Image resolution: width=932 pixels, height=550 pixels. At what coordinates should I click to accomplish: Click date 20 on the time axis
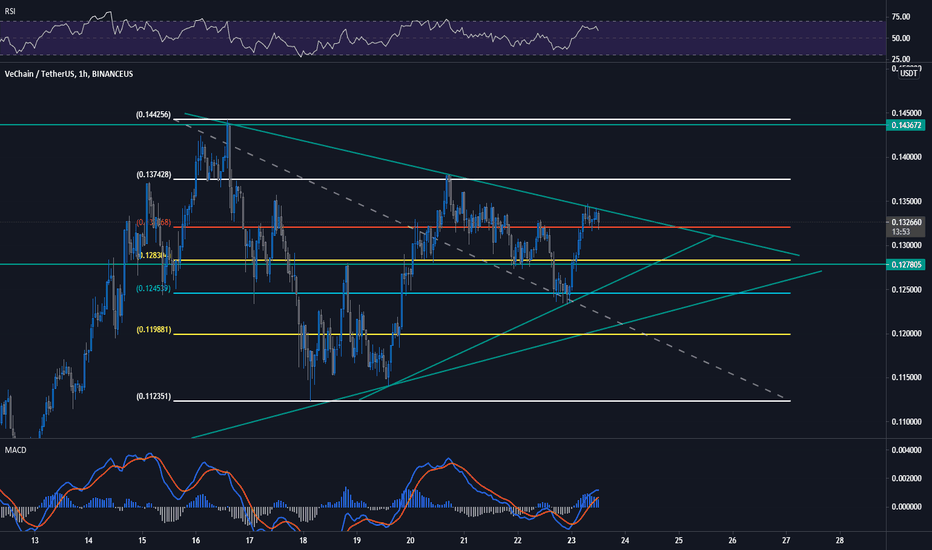point(410,540)
